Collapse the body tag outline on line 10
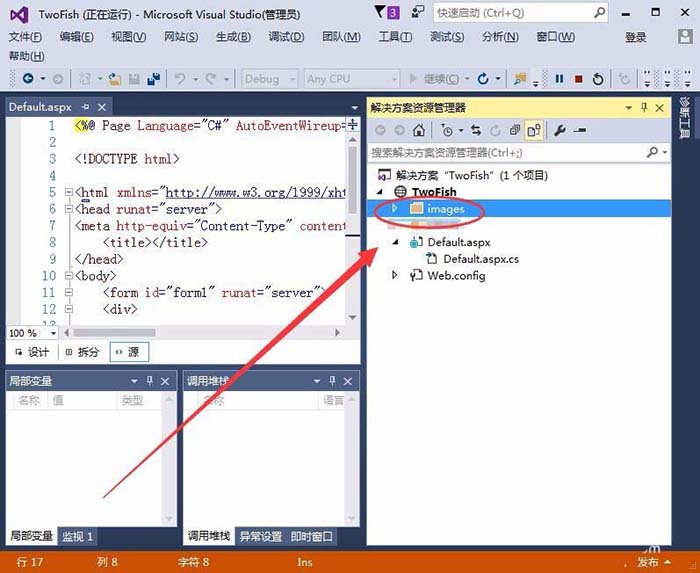Image resolution: width=700 pixels, height=573 pixels. [68, 276]
